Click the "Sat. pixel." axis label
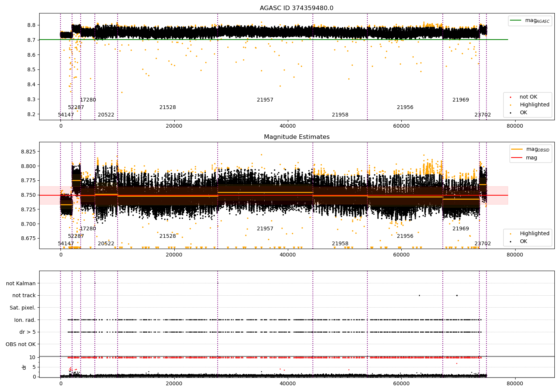This screenshot has height=392, width=560. 22,308
